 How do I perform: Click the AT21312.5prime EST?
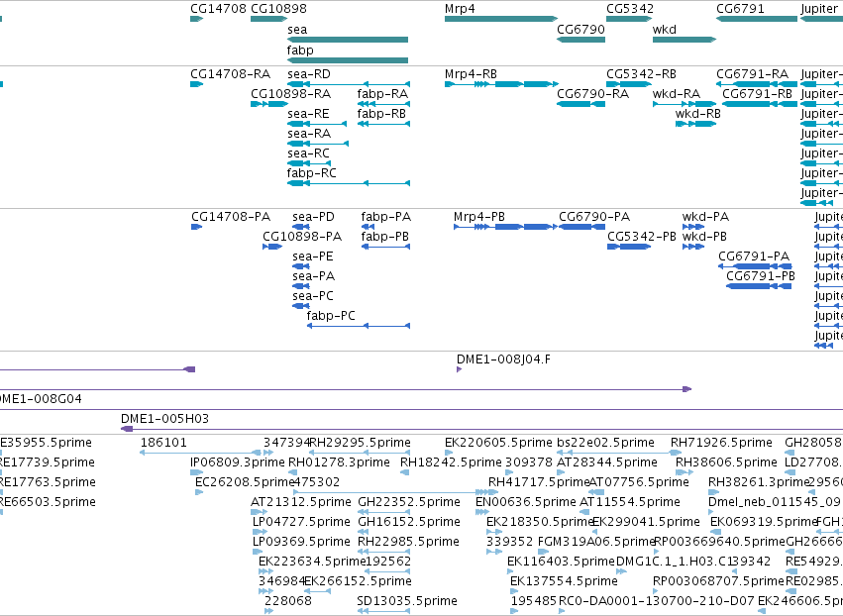pyautogui.click(x=260, y=512)
